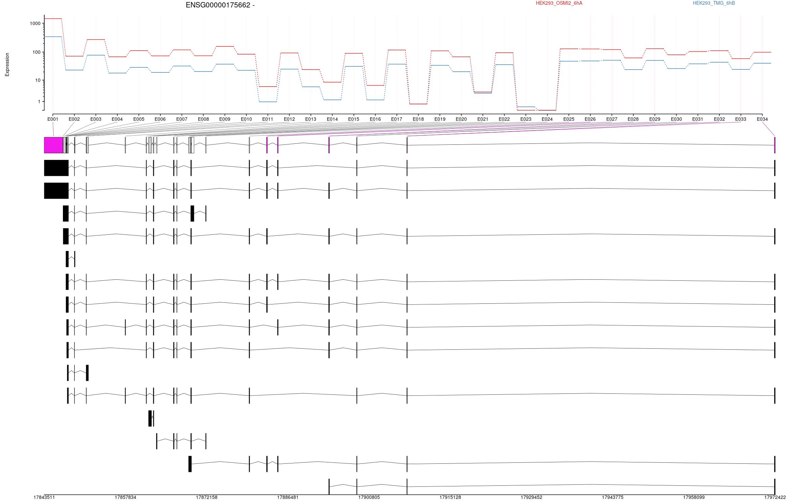Click exon label E019
Image resolution: width=812 pixels, height=504 pixels.
tap(440, 119)
